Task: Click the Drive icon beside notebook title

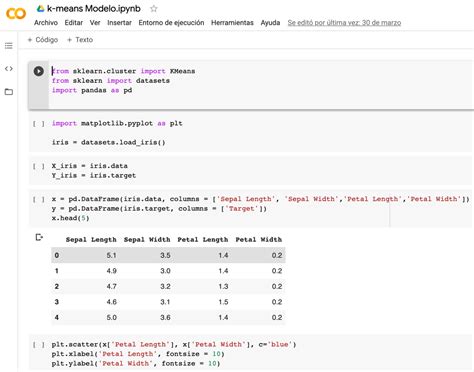Action: (41, 9)
